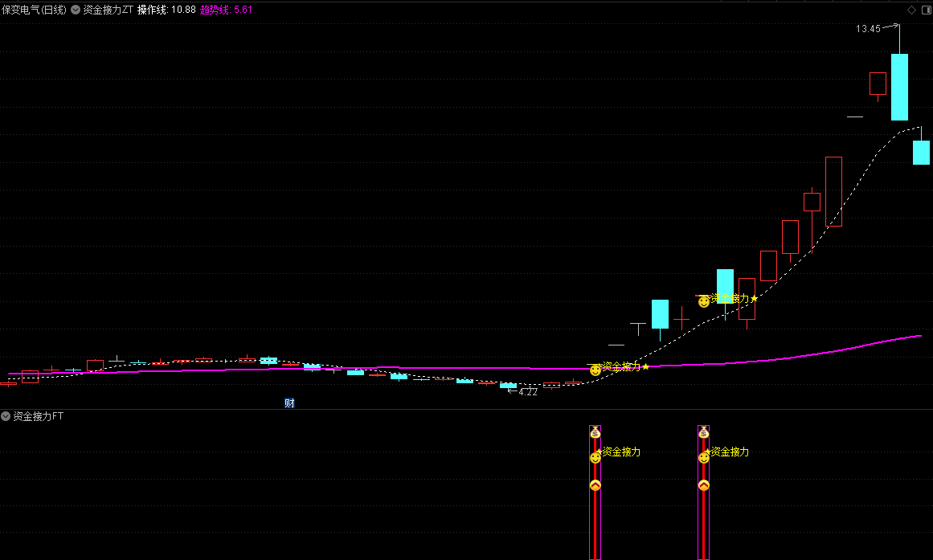
Task: Click the 资金接力ZT indicator name
Action: pos(108,10)
